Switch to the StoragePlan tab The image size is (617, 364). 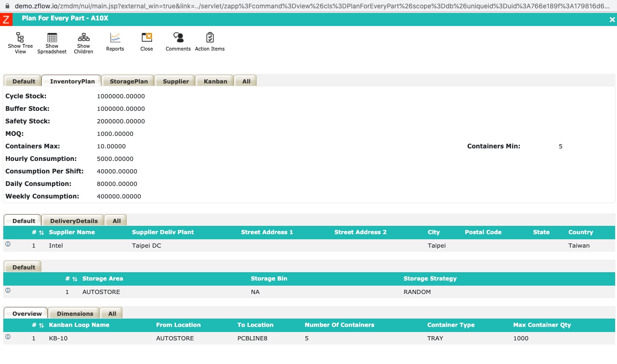pos(129,81)
